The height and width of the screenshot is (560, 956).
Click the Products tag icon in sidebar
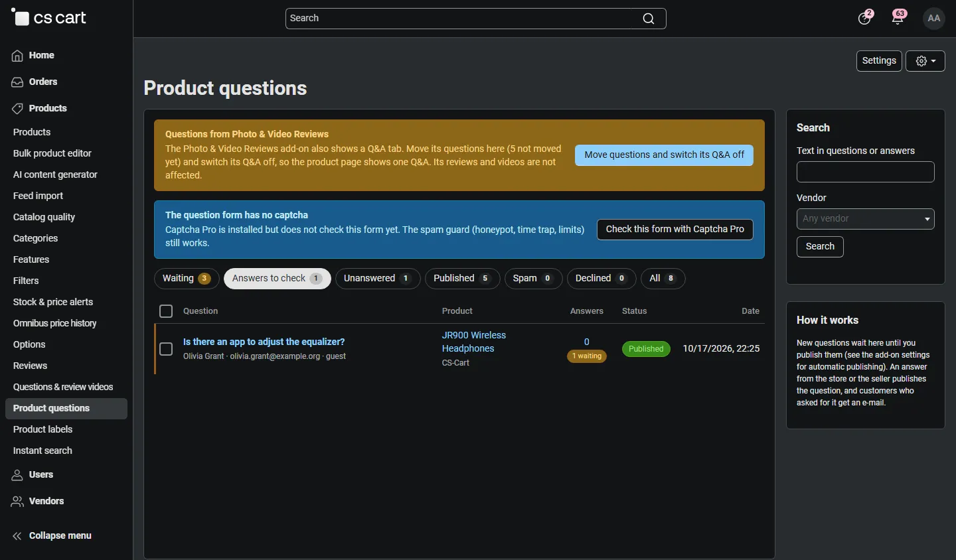17,109
